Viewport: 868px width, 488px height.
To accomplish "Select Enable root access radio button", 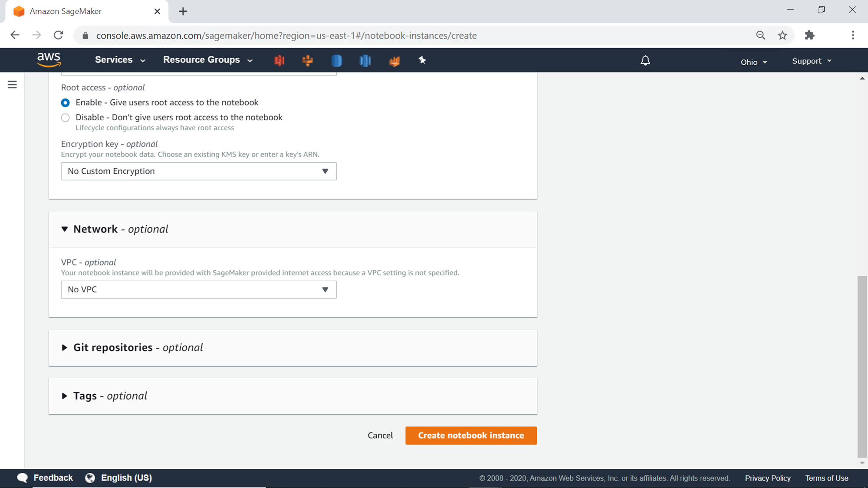I will pyautogui.click(x=66, y=103).
